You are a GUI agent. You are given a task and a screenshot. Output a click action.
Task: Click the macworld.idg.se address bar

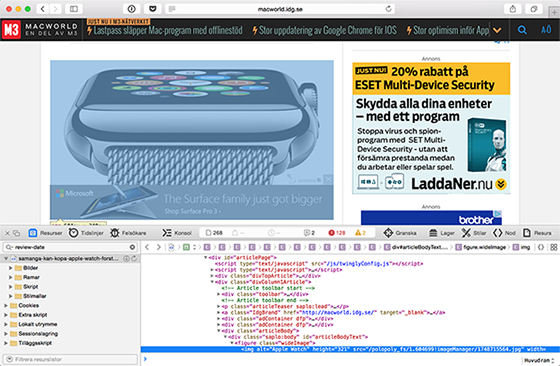(280, 9)
